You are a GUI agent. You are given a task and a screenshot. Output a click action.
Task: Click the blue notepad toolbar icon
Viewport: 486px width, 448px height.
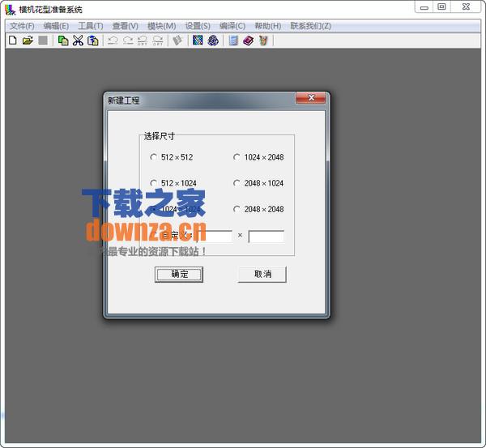pos(233,41)
